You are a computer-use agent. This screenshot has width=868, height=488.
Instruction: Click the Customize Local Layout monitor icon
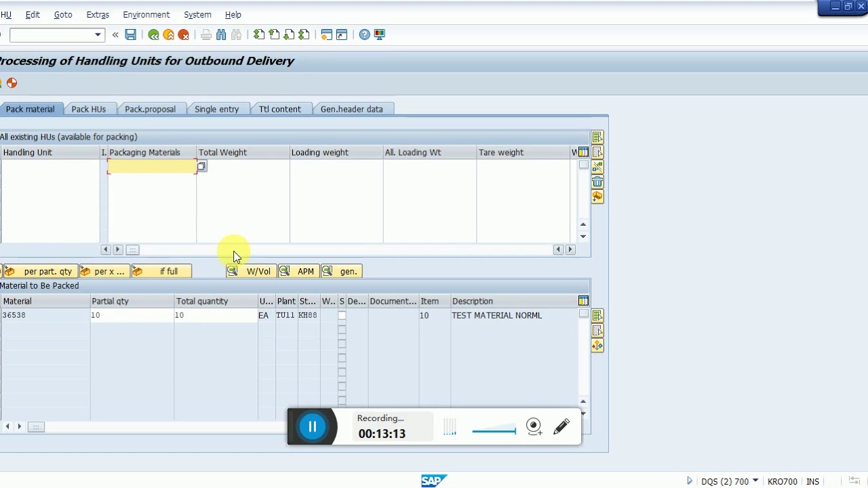tap(380, 35)
